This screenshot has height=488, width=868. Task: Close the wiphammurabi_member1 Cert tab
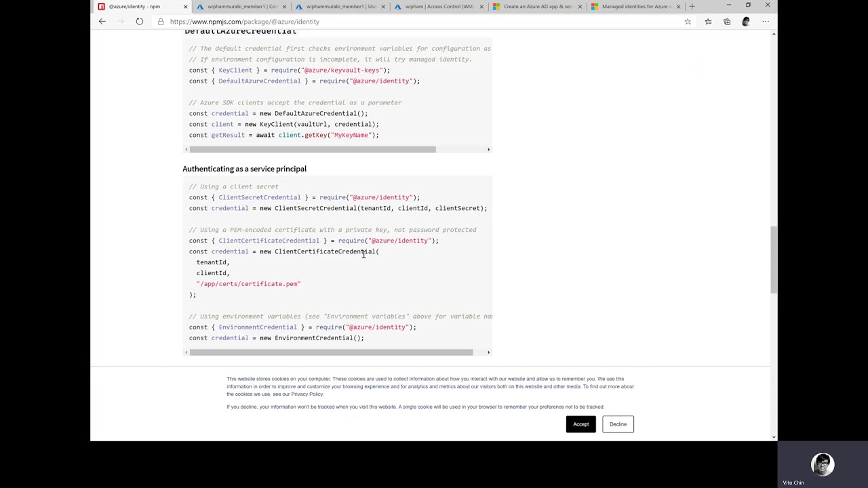pyautogui.click(x=284, y=7)
